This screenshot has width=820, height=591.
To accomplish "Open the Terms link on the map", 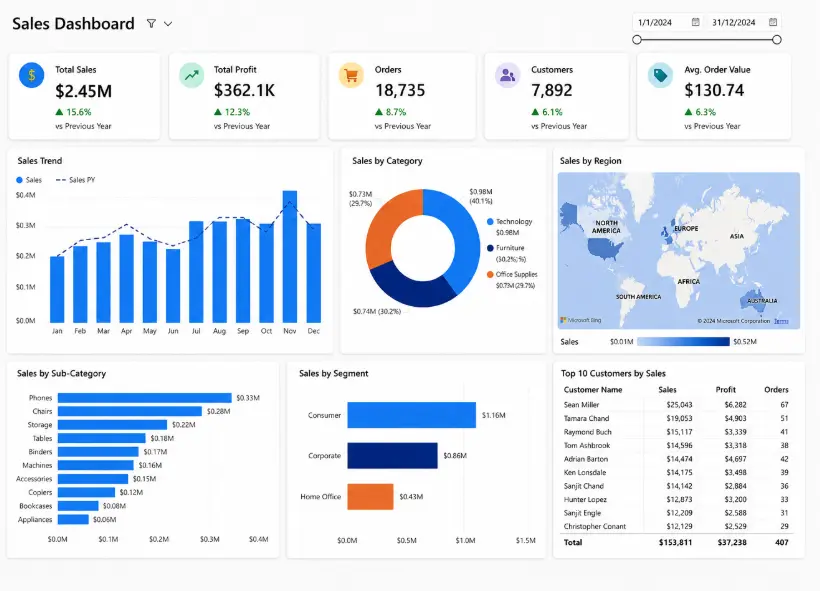I will point(781,321).
